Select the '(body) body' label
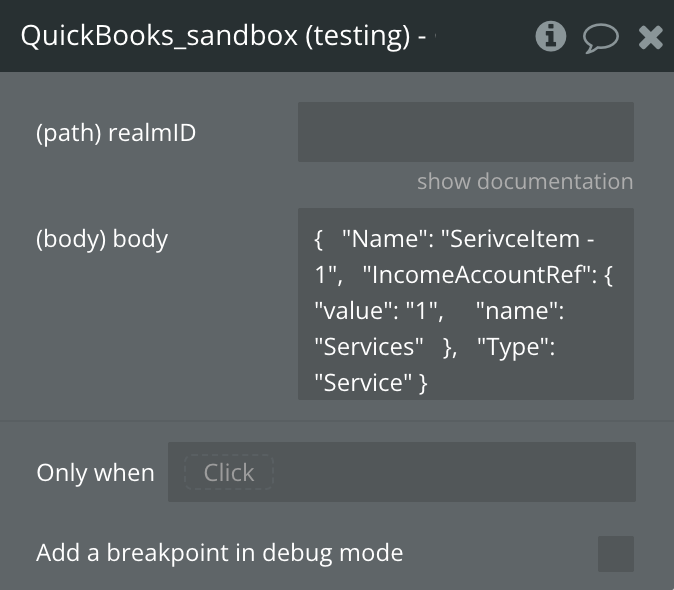The width and height of the screenshot is (674, 590). [102, 239]
